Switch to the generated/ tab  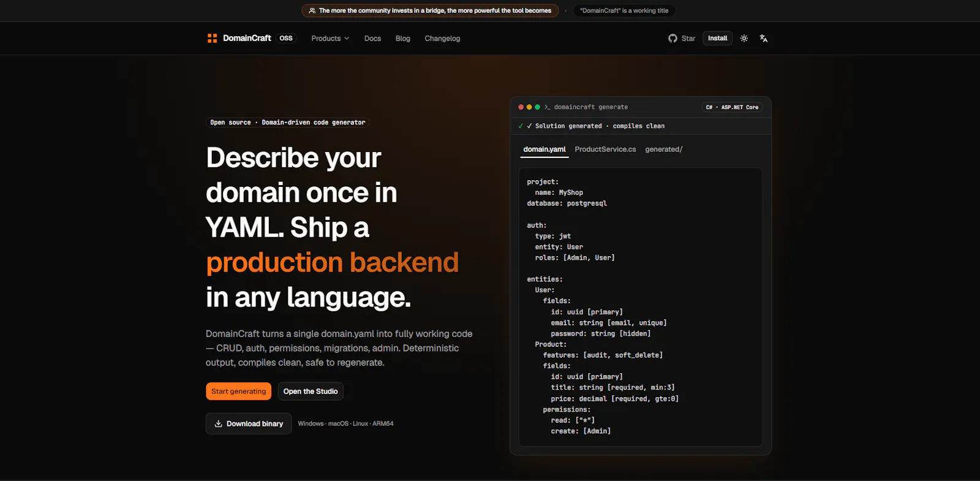pyautogui.click(x=663, y=150)
